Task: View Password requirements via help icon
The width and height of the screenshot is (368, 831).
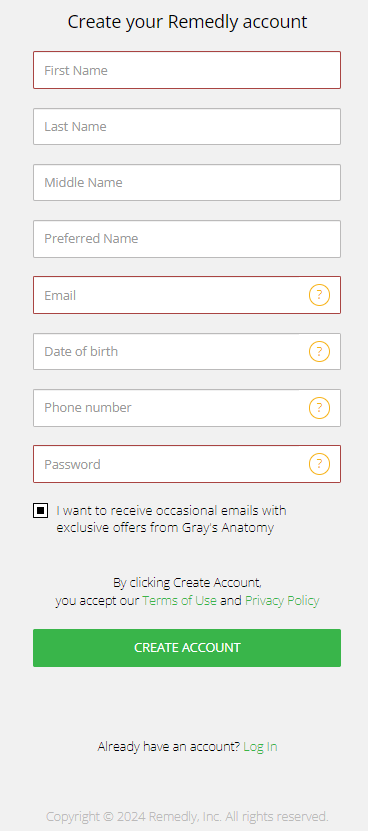Action: click(319, 464)
